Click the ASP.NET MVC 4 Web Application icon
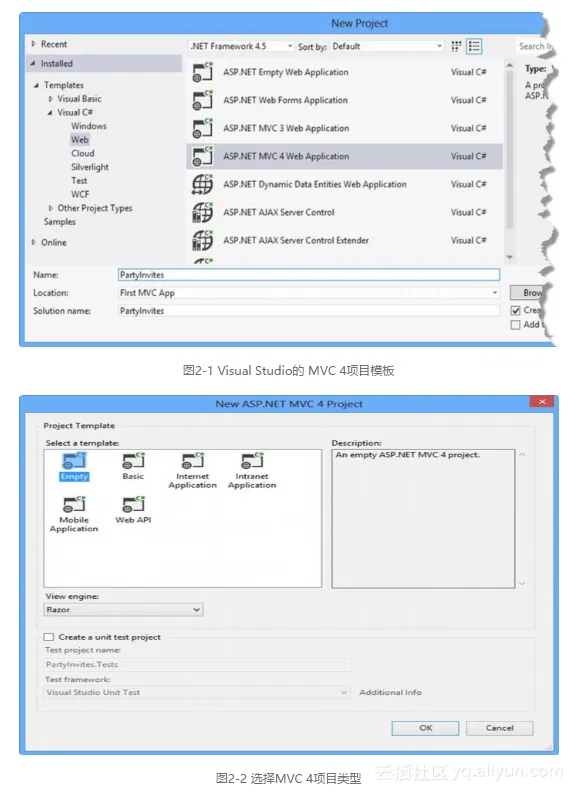This screenshot has height=792, width=574. tap(203, 156)
